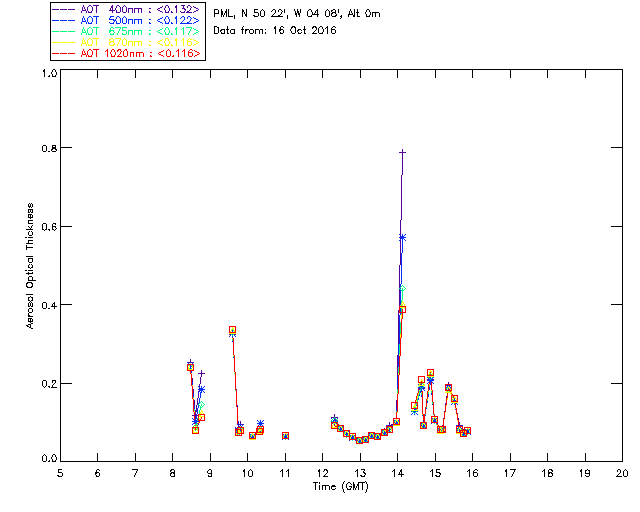Screen dimensions: 640x512
Task: Click the purple plus marker at peak 0.8
Action: point(402,152)
